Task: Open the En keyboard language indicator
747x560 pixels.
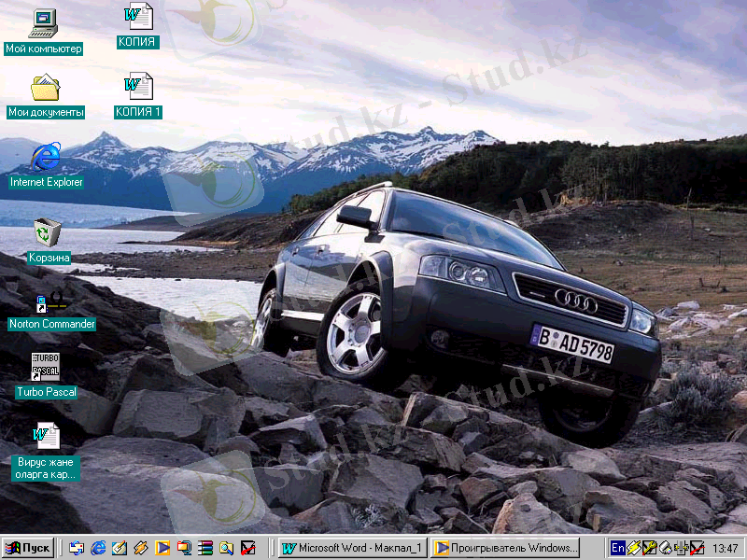Action: [617, 548]
